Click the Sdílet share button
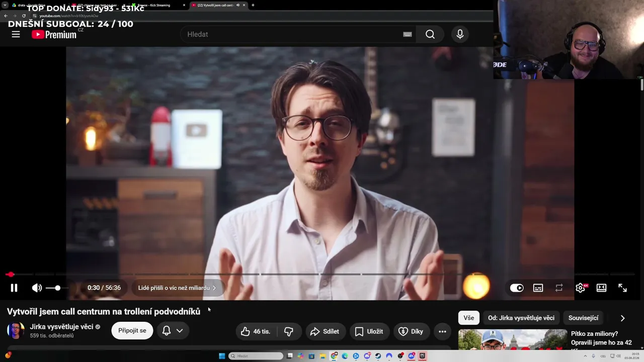The width and height of the screenshot is (644, 362). 326,331
